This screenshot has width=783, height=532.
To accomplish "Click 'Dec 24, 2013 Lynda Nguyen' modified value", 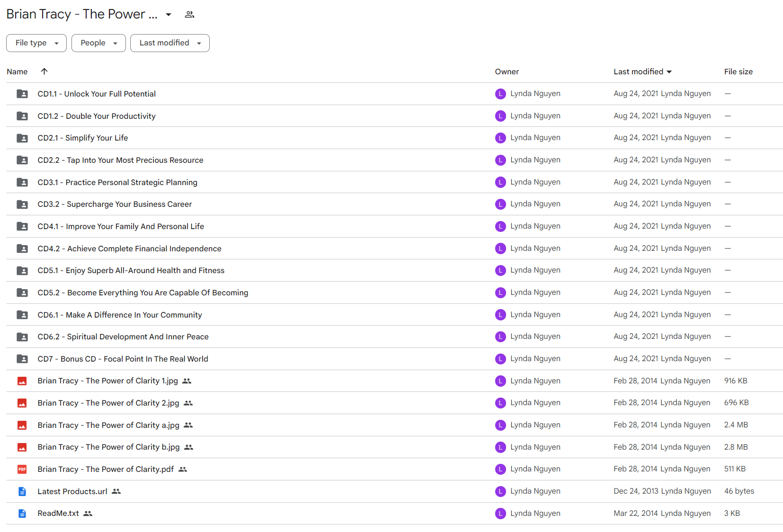I will (662, 491).
